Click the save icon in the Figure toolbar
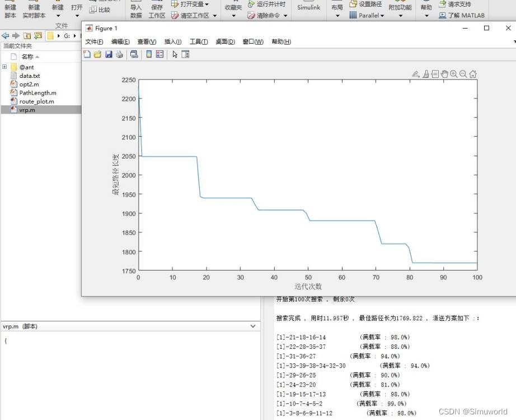 109,54
